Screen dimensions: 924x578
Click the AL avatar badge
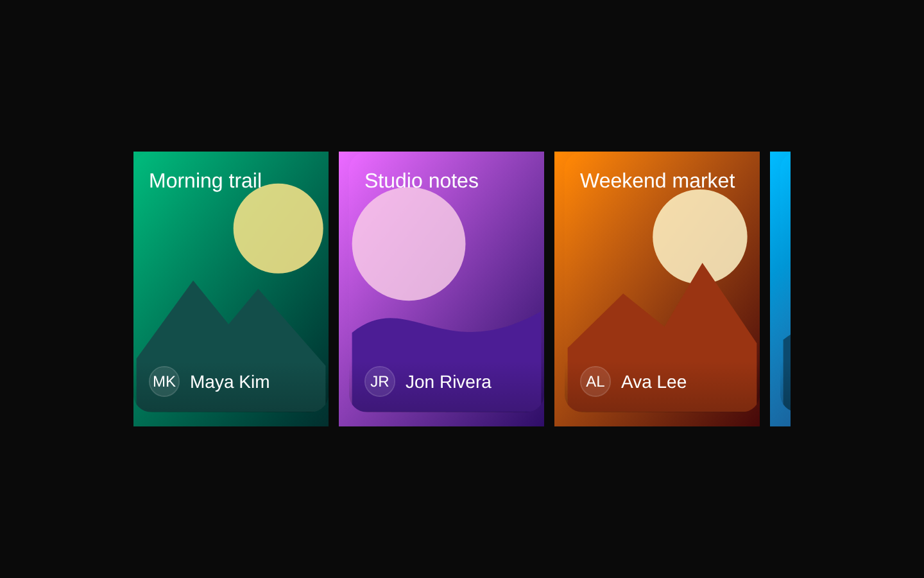coord(595,381)
